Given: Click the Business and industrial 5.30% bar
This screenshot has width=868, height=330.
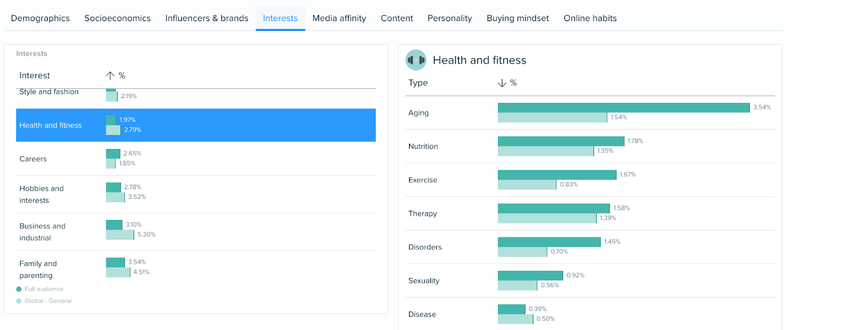Looking at the screenshot, I should [120, 235].
